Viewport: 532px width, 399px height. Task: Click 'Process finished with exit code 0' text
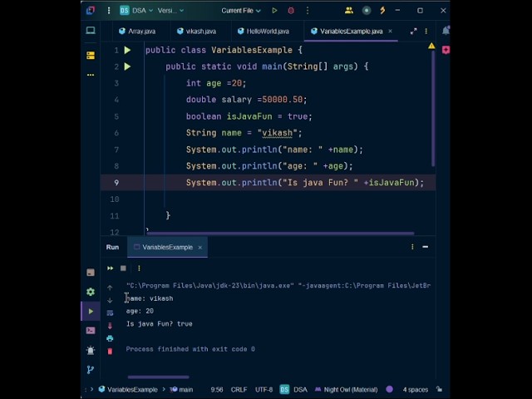(190, 349)
